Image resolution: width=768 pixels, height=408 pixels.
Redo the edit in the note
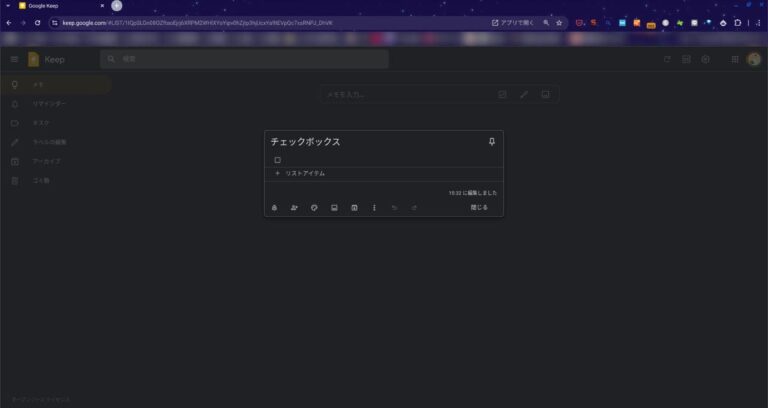coord(414,208)
